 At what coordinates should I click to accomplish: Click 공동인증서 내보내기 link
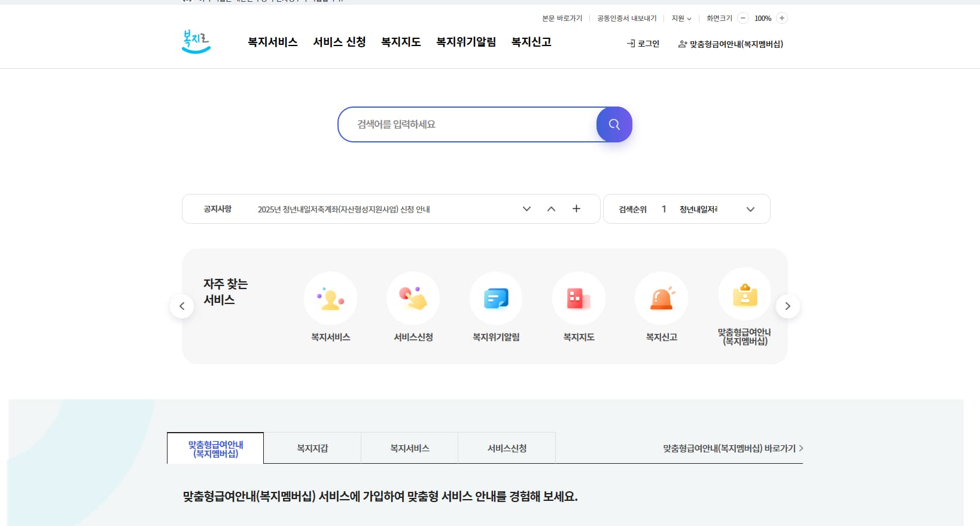[x=626, y=19]
